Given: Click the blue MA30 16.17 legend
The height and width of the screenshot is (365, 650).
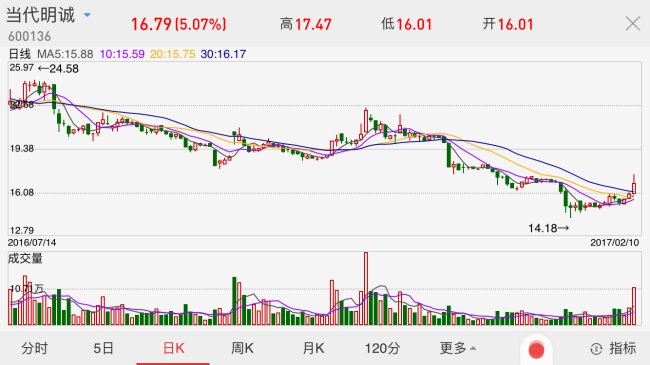Looking at the screenshot, I should point(223,54).
